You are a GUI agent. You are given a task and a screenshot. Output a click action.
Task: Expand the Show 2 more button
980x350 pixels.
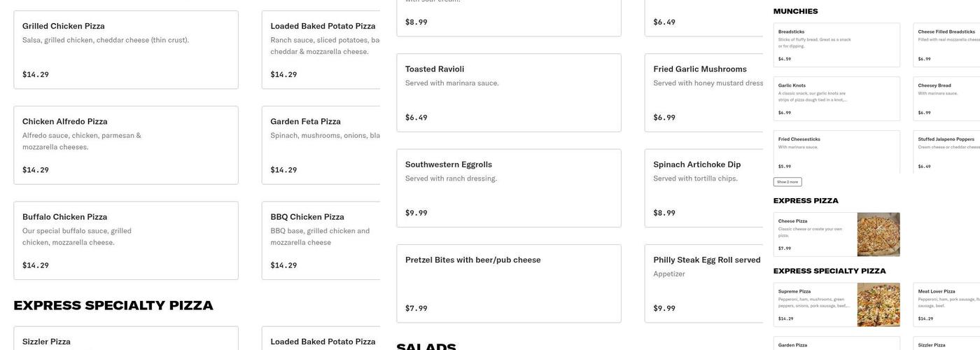(787, 182)
